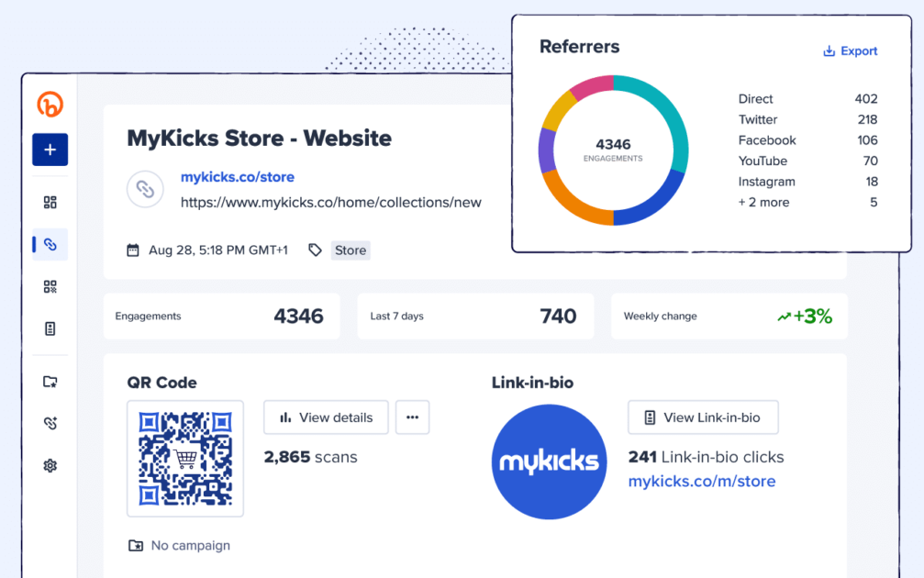Click the No campaign folder icon
Screen dimensions: 924x578
136,546
